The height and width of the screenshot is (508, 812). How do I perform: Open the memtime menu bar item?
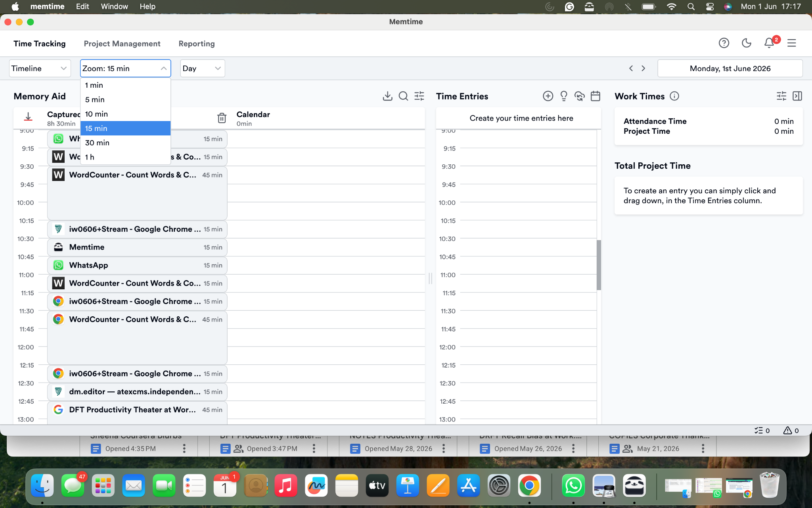pyautogui.click(x=47, y=6)
